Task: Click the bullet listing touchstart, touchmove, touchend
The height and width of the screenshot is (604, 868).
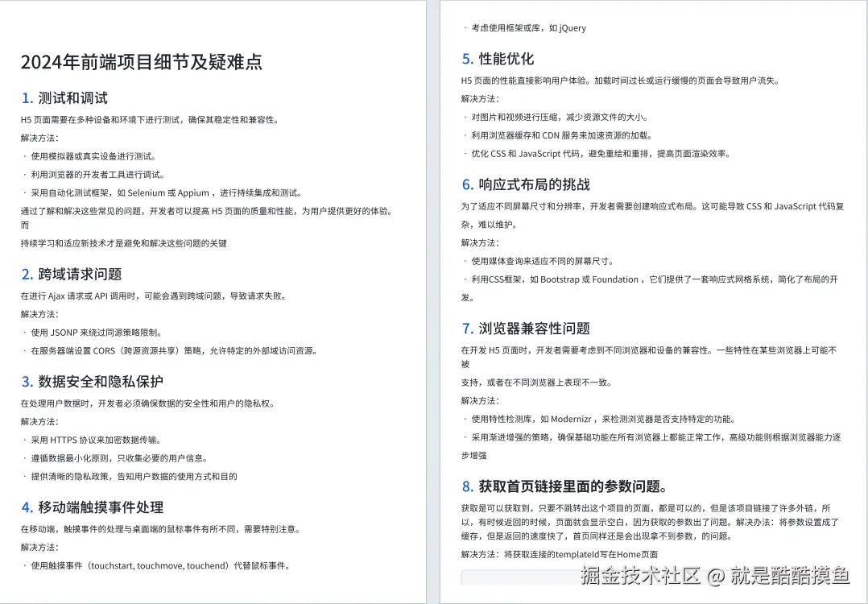Action: coord(160,565)
